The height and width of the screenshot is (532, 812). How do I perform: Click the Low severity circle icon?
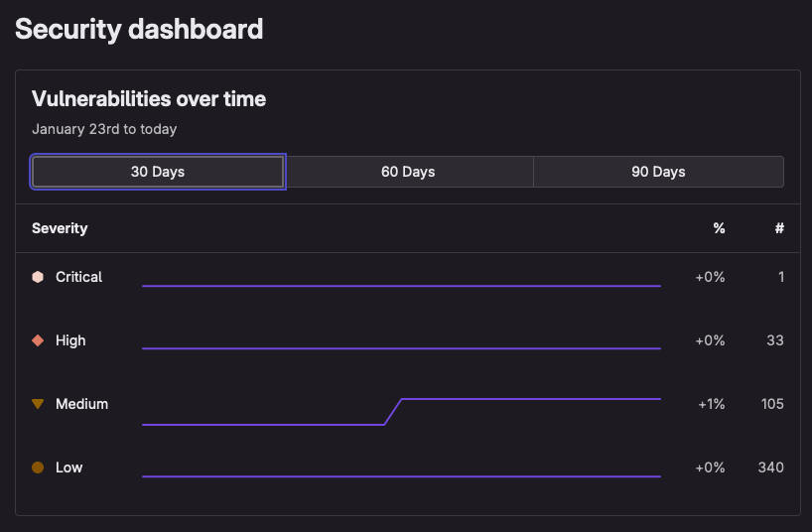click(38, 467)
